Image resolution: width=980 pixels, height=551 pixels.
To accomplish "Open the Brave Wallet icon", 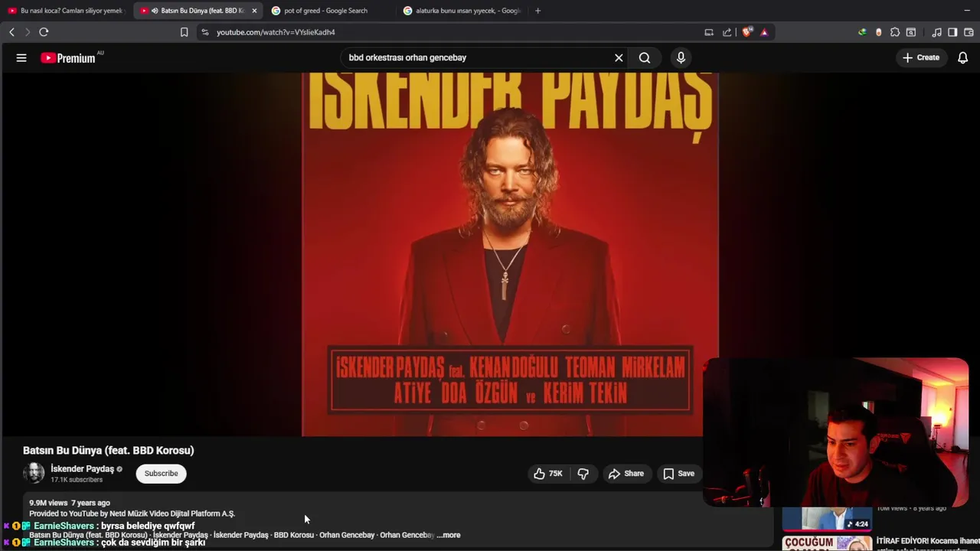I will pyautogui.click(x=969, y=32).
